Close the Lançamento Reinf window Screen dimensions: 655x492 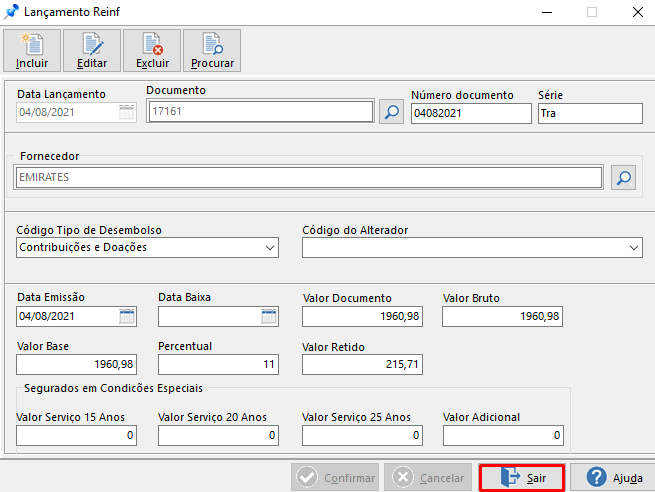[x=637, y=12]
